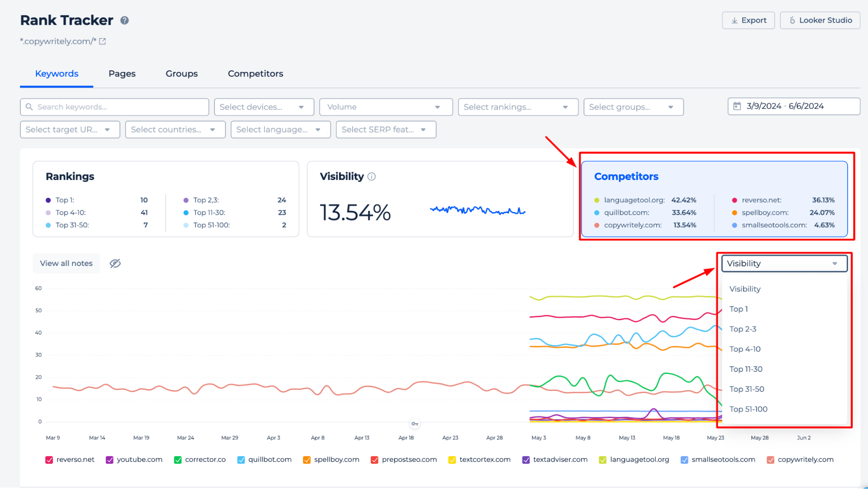Uncheck youtube.com in chart legend
This screenshot has height=489, width=868.
point(109,460)
